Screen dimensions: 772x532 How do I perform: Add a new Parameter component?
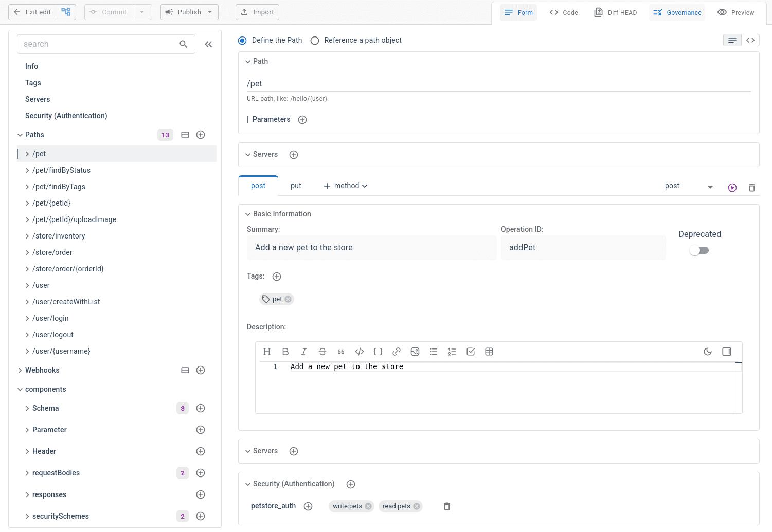pyautogui.click(x=201, y=430)
